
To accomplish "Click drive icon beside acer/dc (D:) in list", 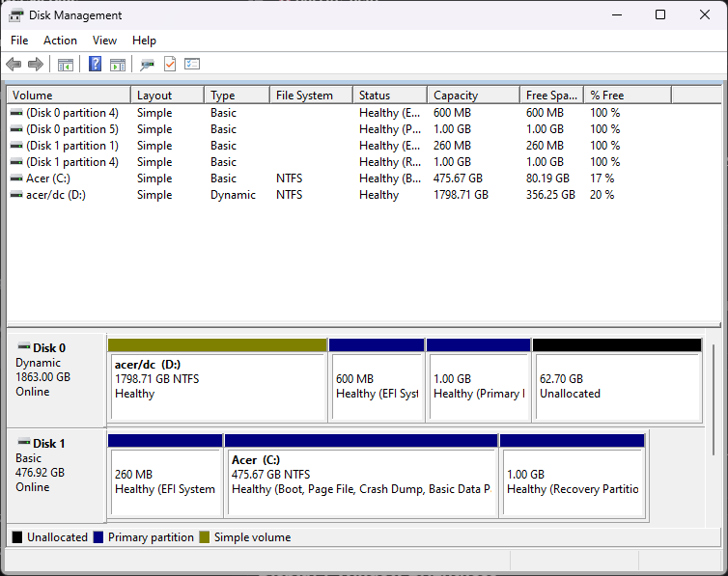I will (16, 195).
